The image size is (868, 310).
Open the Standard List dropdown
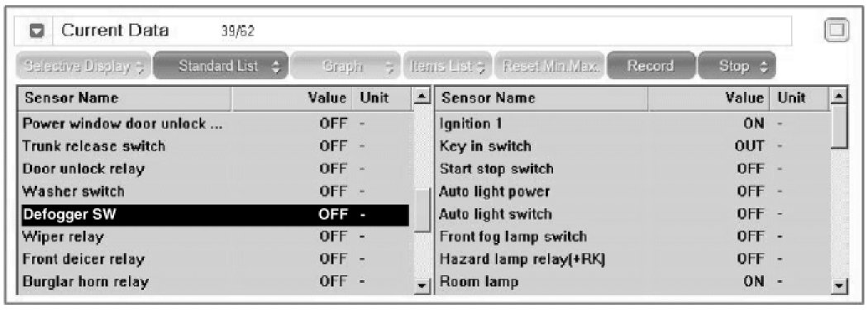tap(221, 66)
